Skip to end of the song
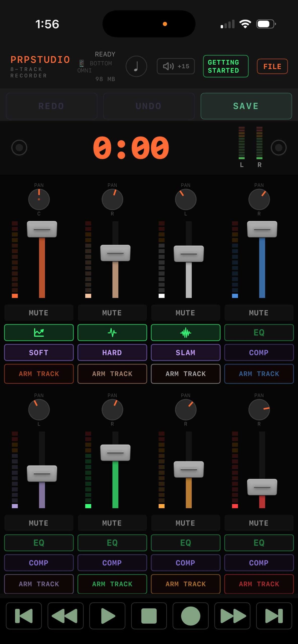 (274, 616)
